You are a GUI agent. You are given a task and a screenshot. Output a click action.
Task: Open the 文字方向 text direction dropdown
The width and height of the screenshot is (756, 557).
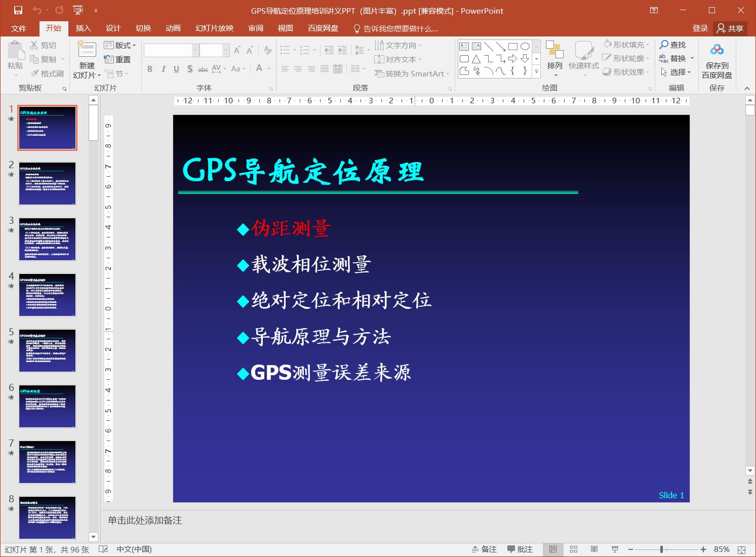(x=398, y=45)
